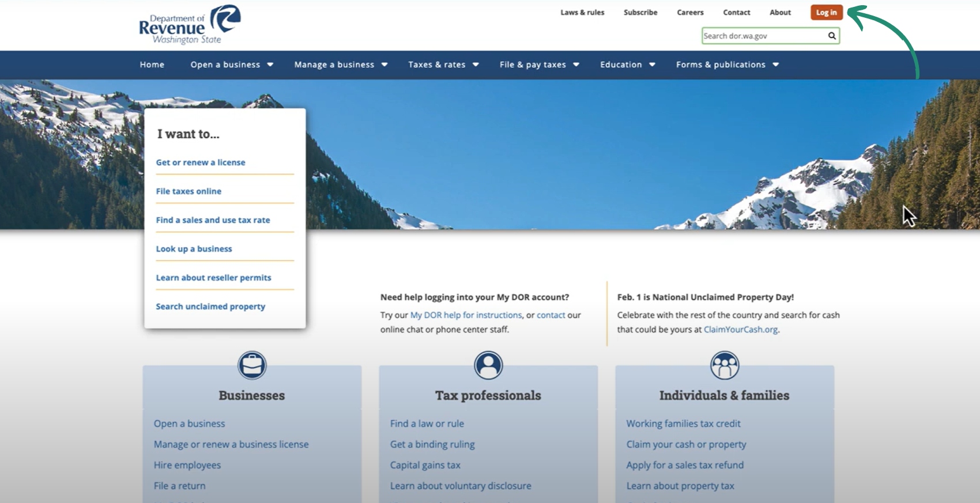Select Find a sales and use tax rate
The image size is (980, 503).
[x=213, y=220]
